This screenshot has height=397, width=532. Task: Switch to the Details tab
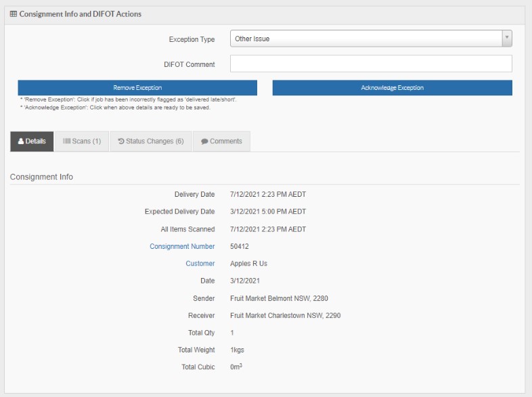tap(32, 141)
